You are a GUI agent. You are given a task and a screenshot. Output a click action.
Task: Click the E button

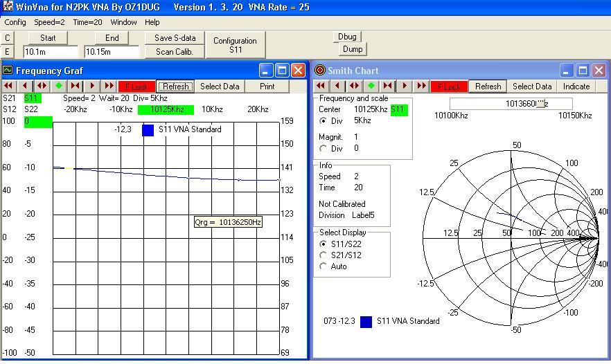point(8,52)
